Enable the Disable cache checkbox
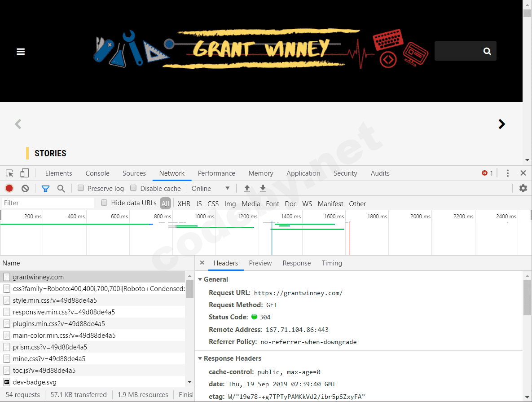Viewport: 532px width, 402px height. click(x=133, y=188)
